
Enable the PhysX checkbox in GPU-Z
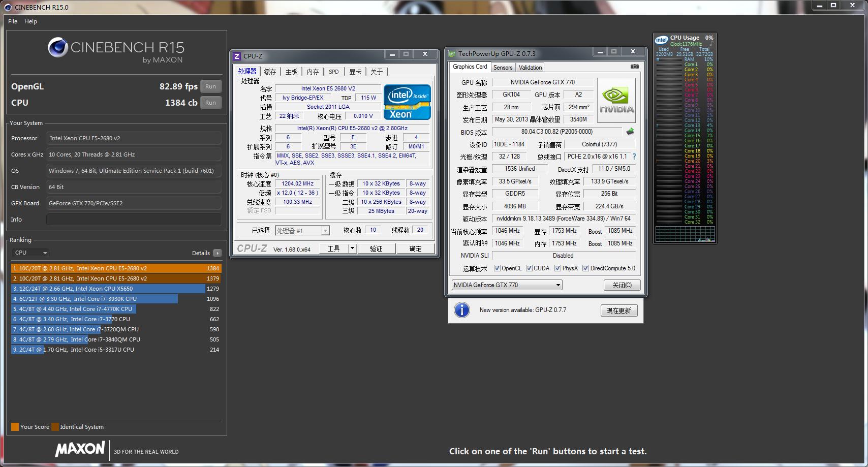(x=557, y=268)
